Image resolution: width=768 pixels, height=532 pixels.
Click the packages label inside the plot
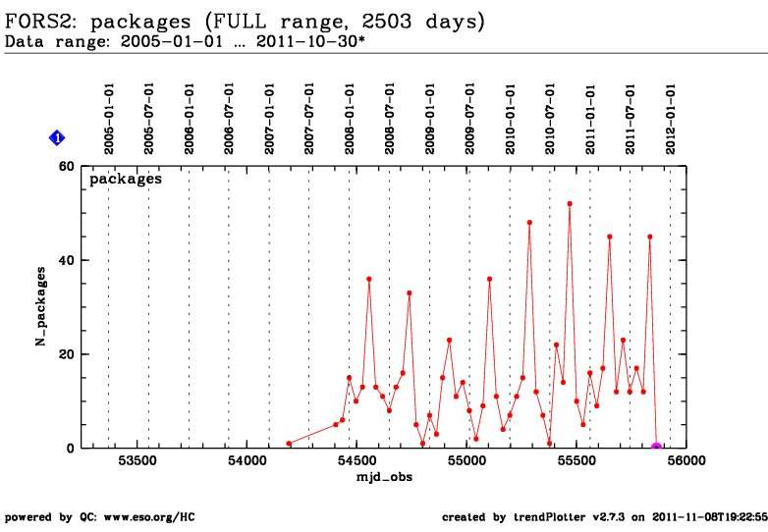tap(126, 180)
